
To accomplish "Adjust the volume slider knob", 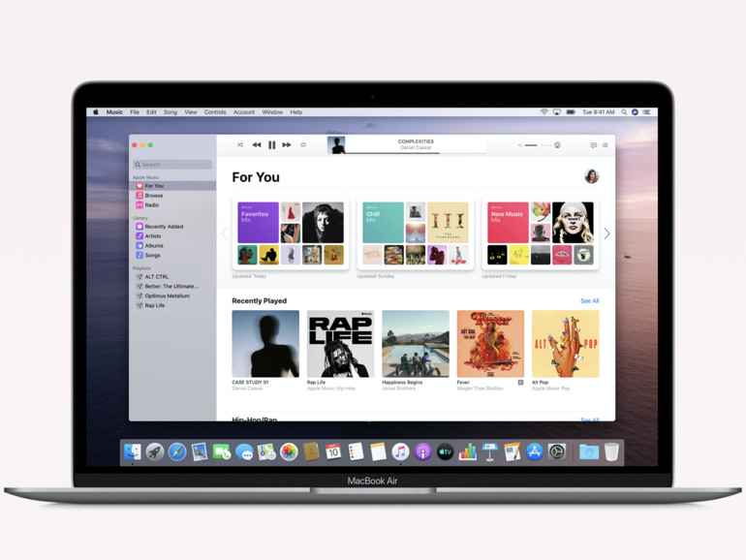I will pyautogui.click(x=539, y=145).
